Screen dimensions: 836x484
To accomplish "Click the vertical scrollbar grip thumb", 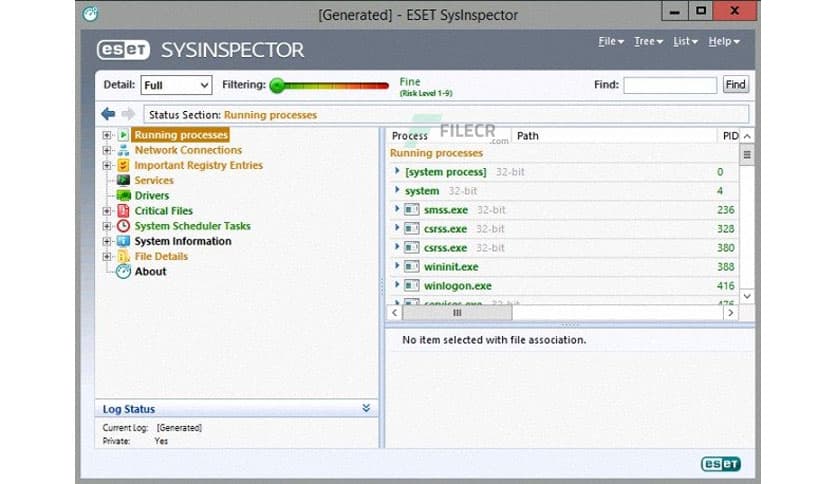I will [747, 155].
